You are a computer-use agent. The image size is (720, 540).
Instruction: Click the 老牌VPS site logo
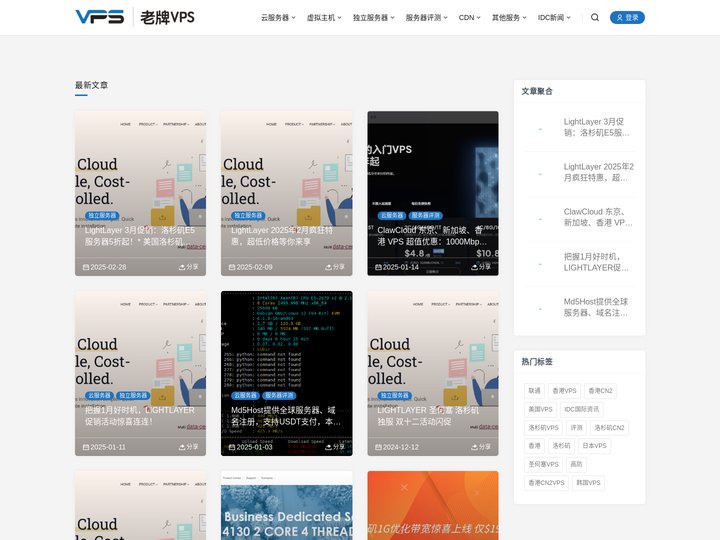135,17
